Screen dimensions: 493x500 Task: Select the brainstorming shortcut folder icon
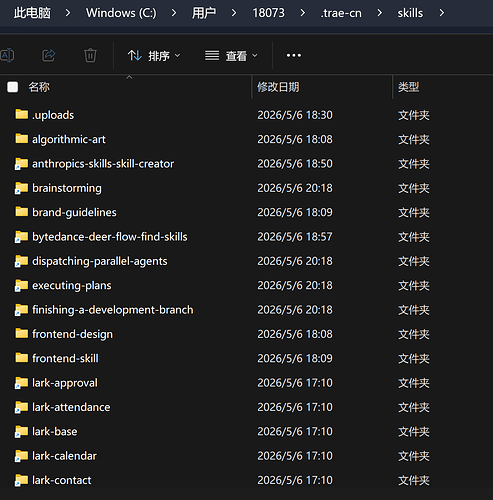(22, 188)
